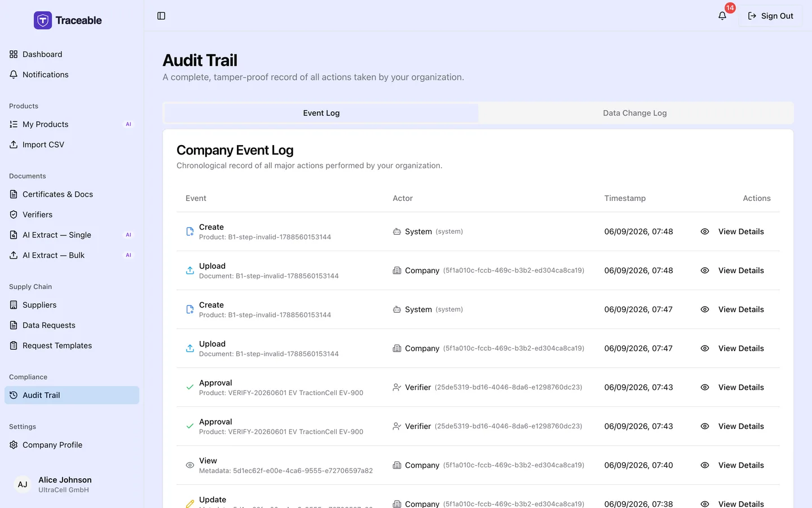View Details for 07:47 Create event

[732, 309]
